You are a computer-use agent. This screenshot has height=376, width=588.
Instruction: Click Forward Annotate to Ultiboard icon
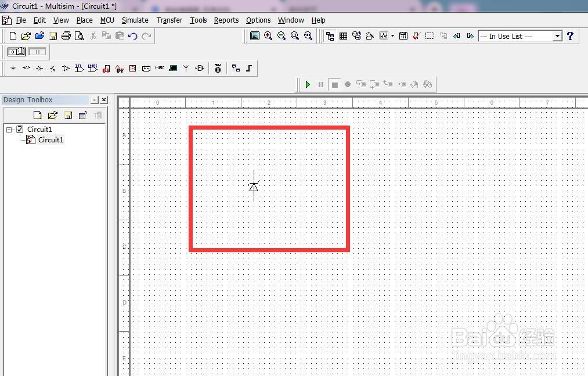pos(470,36)
